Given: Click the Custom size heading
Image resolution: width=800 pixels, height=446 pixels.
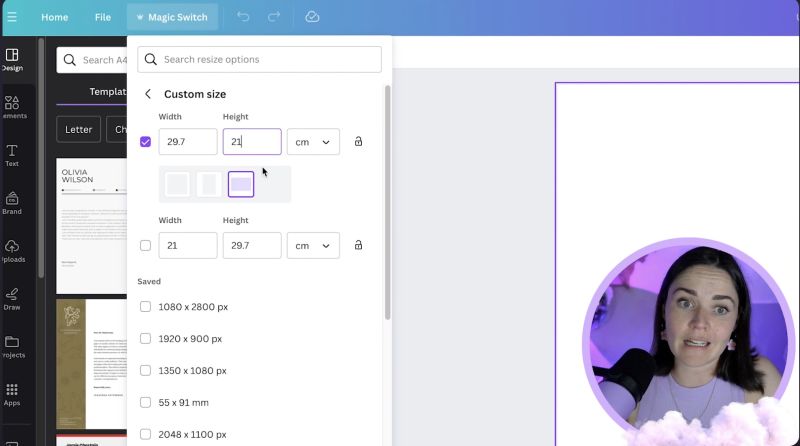Looking at the screenshot, I should tap(195, 94).
